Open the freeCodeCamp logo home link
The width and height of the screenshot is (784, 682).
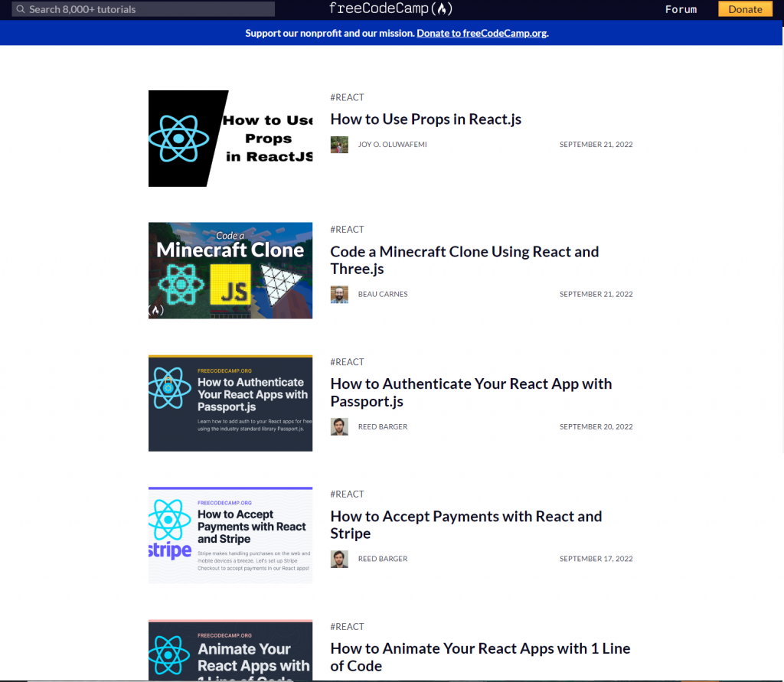pyautogui.click(x=390, y=8)
